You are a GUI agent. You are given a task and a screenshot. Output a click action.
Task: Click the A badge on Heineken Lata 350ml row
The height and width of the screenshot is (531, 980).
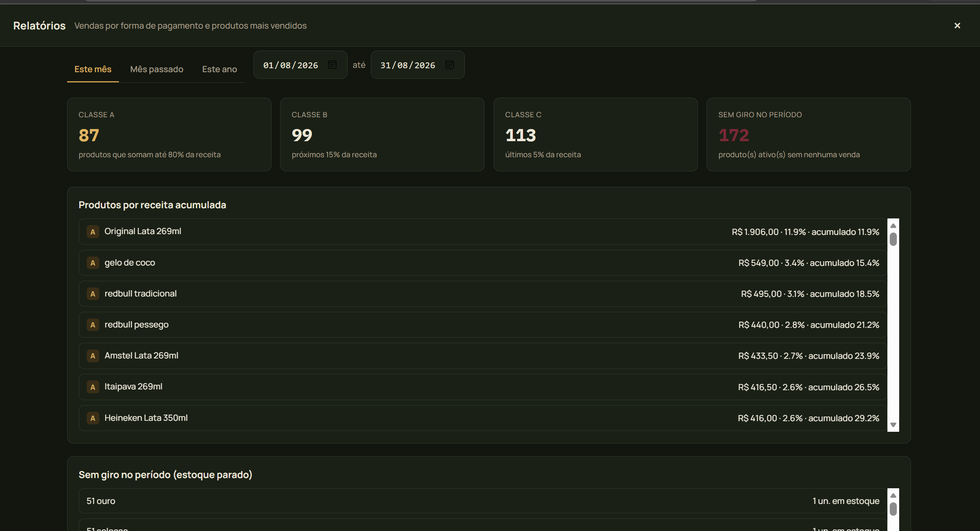coord(93,418)
